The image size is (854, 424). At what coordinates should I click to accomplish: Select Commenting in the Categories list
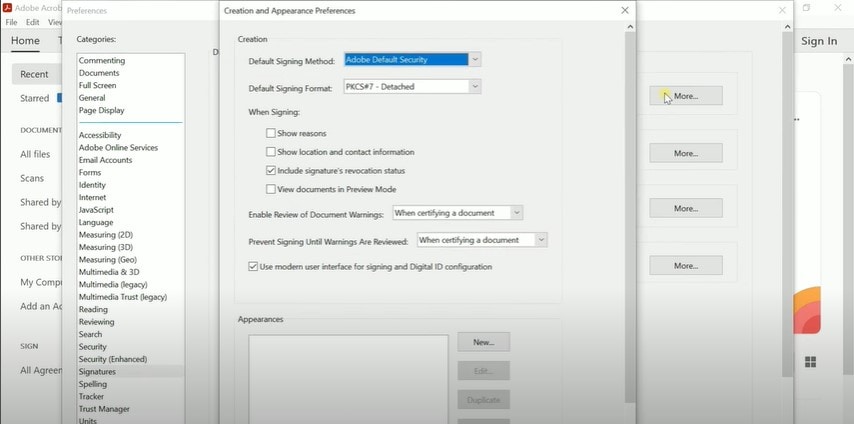click(x=102, y=60)
